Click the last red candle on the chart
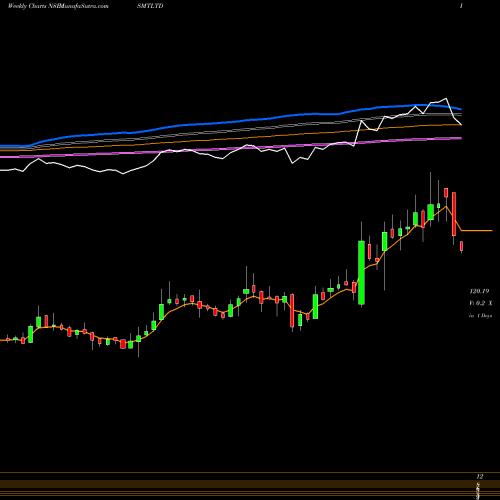 462,246
